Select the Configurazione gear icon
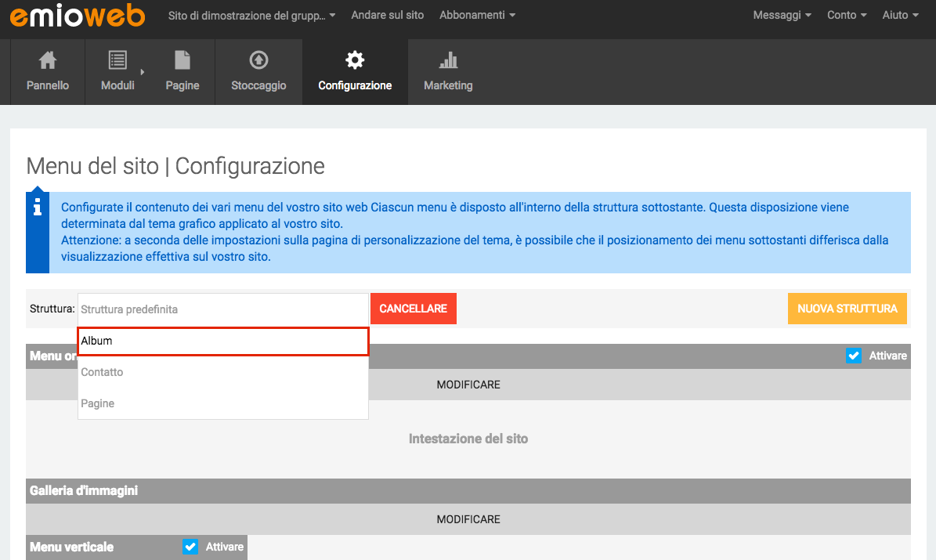The width and height of the screenshot is (936, 560). (x=355, y=60)
